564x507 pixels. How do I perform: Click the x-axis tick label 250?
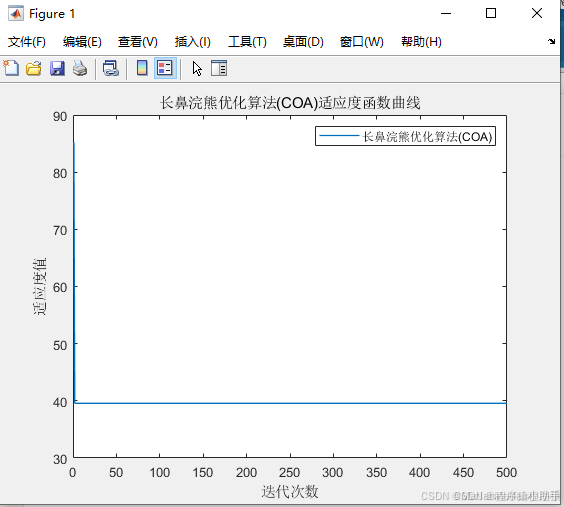290,472
